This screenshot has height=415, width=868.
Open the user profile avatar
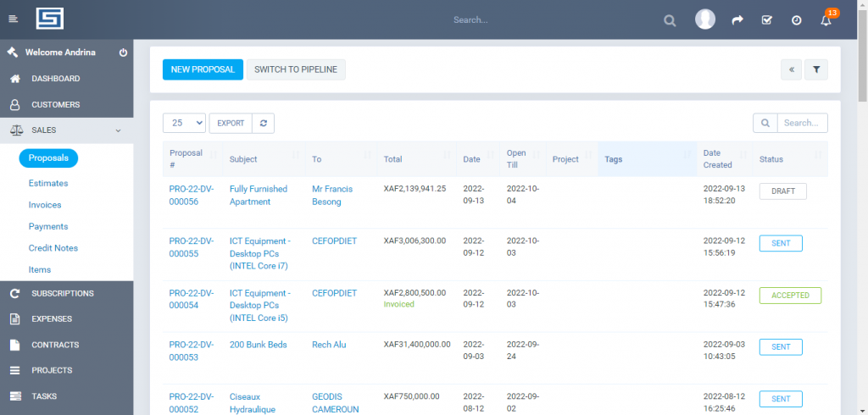pos(705,19)
